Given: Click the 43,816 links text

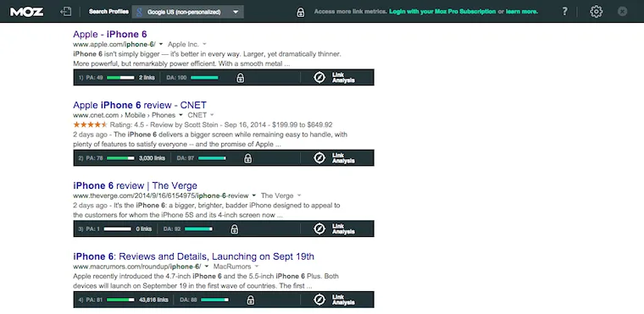Looking at the screenshot, I should (153, 300).
